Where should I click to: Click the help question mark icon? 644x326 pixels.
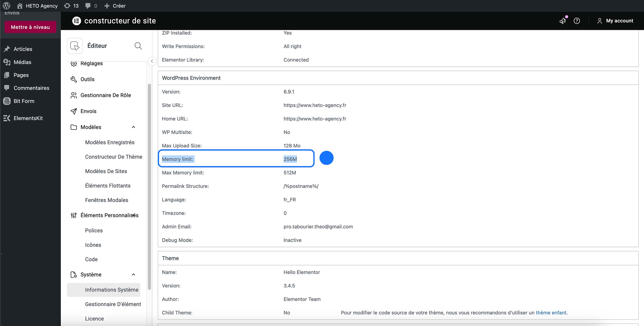click(x=577, y=21)
